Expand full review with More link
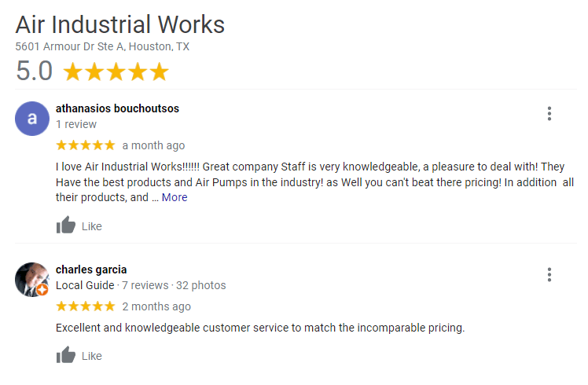Screen dimensions: 588x385 coord(175,197)
